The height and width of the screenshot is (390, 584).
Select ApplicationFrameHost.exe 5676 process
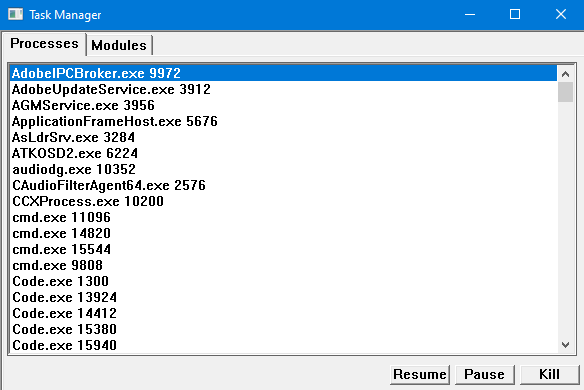283,121
